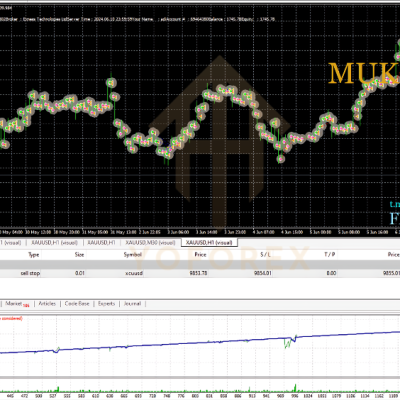Open the Code Base tab
This screenshot has width=400, height=400.
click(x=77, y=303)
